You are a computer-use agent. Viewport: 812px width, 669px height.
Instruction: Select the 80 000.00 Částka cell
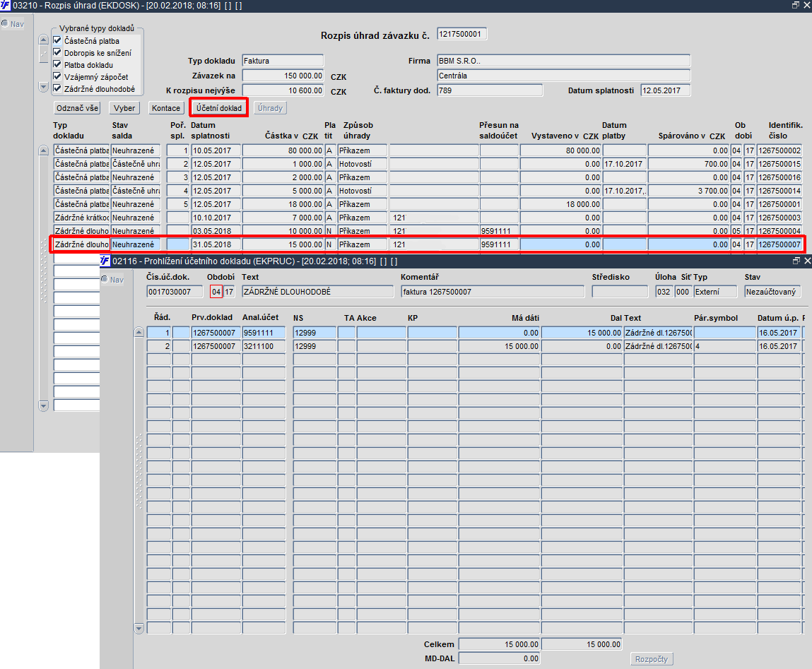point(283,150)
